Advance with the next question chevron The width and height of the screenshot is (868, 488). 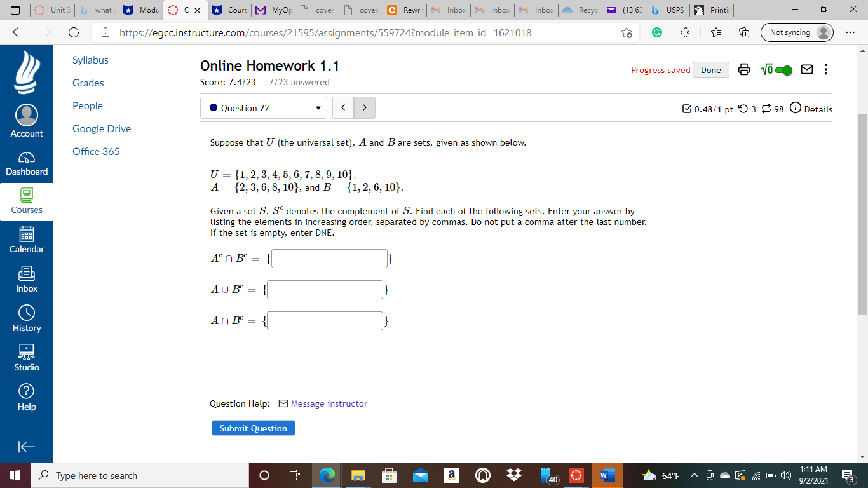point(364,107)
